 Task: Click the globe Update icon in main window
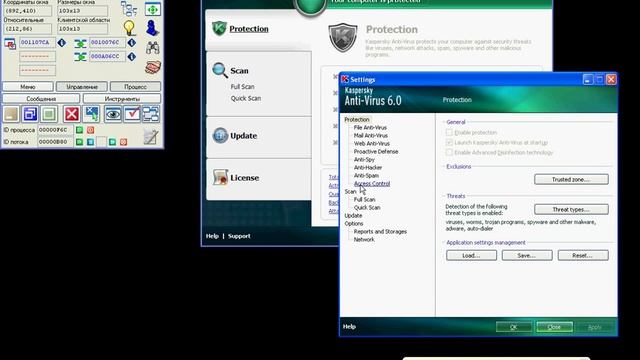[220, 136]
